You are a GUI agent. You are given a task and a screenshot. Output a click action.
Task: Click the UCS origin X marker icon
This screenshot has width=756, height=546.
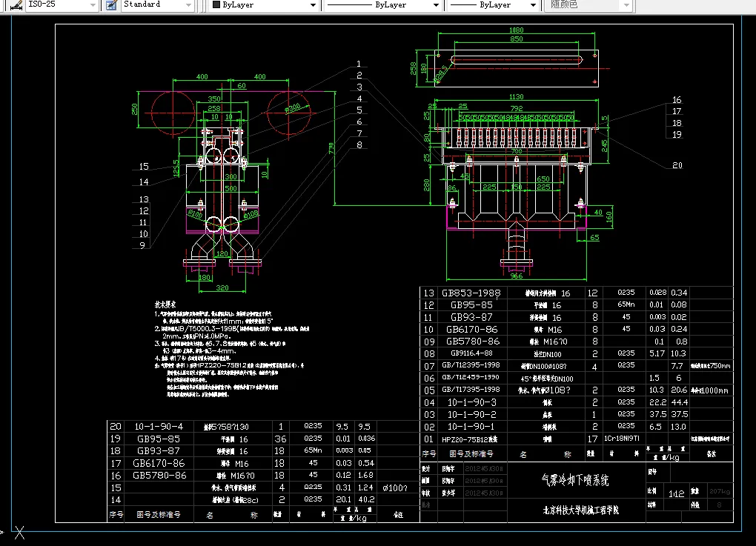point(19,533)
